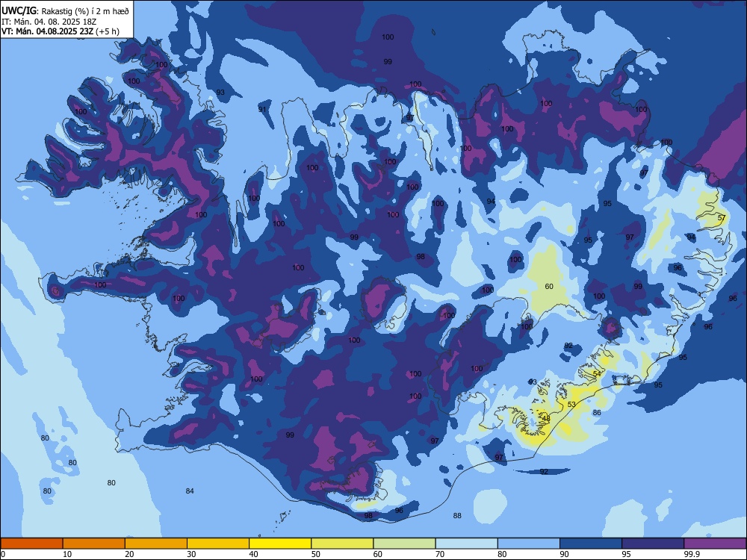Click the 60 value in the yellow highland area
This screenshot has height=560, width=747.
[x=549, y=287]
